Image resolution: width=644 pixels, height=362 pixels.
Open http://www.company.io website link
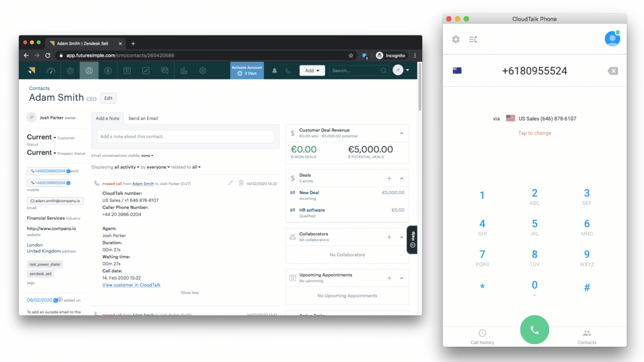click(52, 228)
